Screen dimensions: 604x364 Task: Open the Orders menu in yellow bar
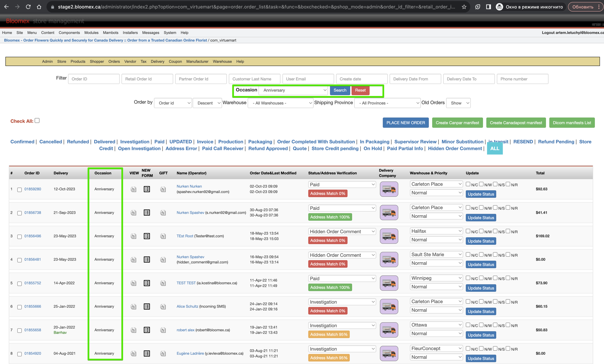pos(114,62)
